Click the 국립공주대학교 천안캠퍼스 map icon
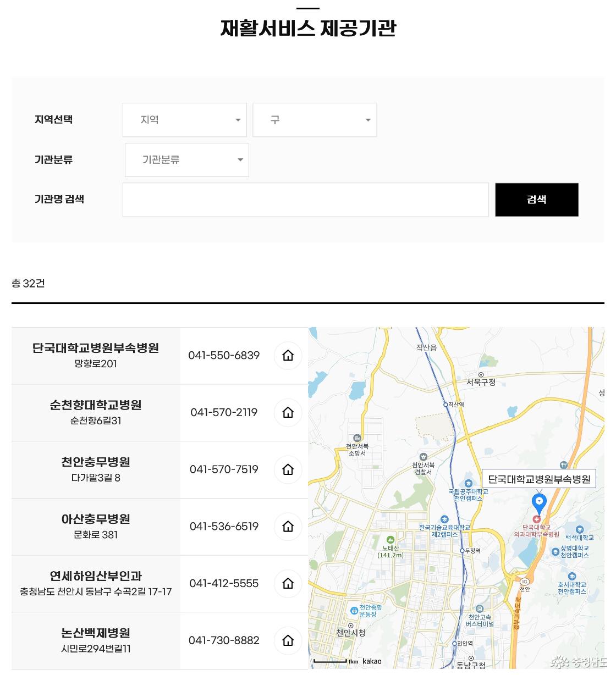616x675 pixels. pos(469,484)
